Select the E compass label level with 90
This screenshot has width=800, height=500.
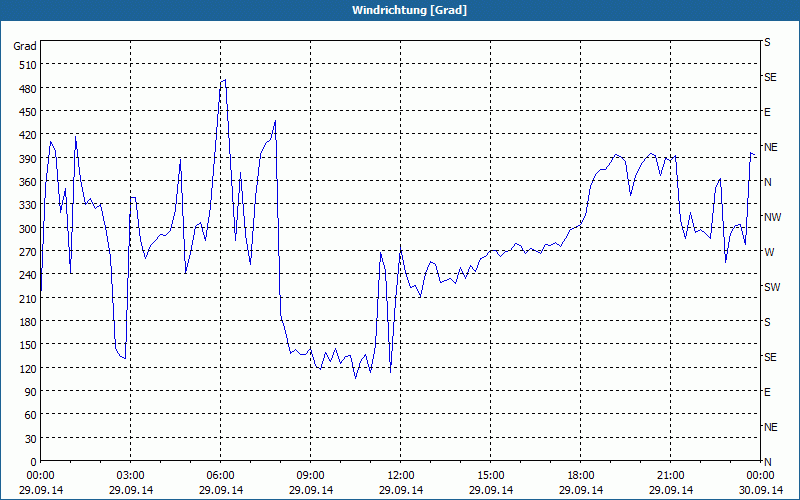coord(767,392)
